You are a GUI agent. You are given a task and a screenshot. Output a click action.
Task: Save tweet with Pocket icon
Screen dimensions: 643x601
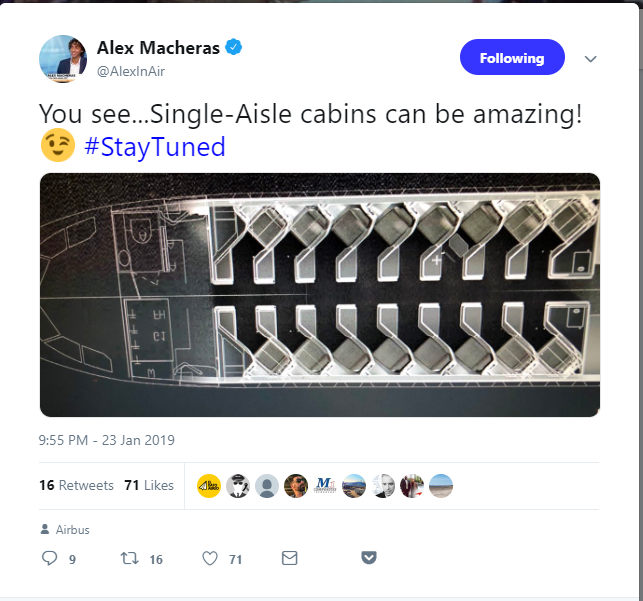click(x=369, y=558)
